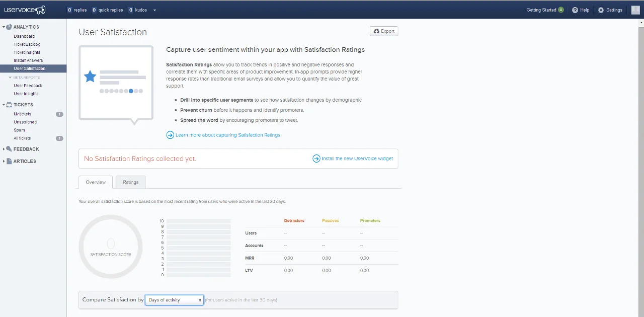Select User Satisfaction in sidebar

click(33, 68)
